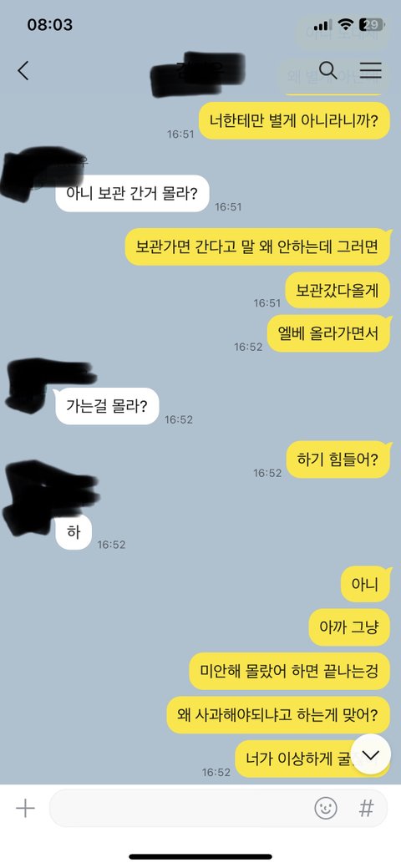Tap the plus attachment icon
Viewport: 401px width, 868px height.
coord(25,809)
